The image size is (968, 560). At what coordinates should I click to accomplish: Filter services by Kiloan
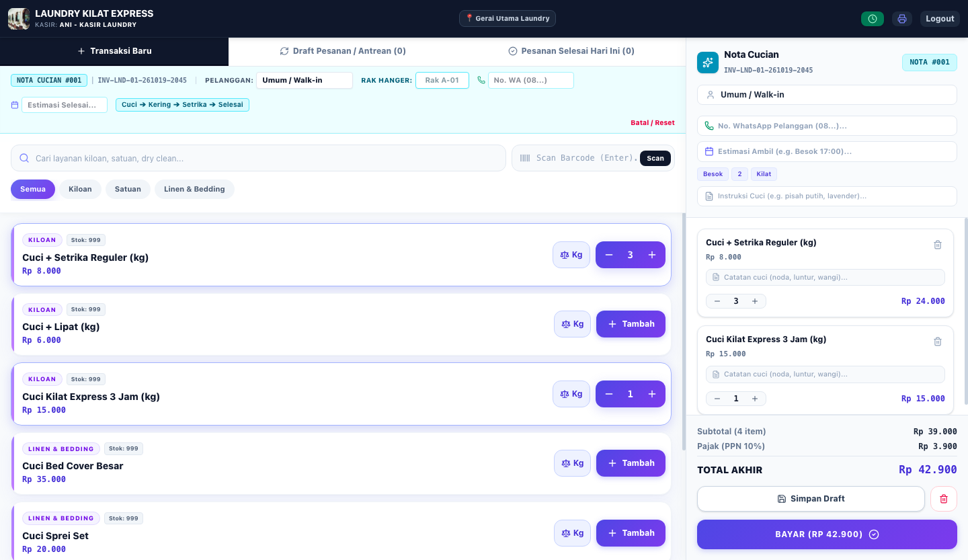click(x=80, y=189)
